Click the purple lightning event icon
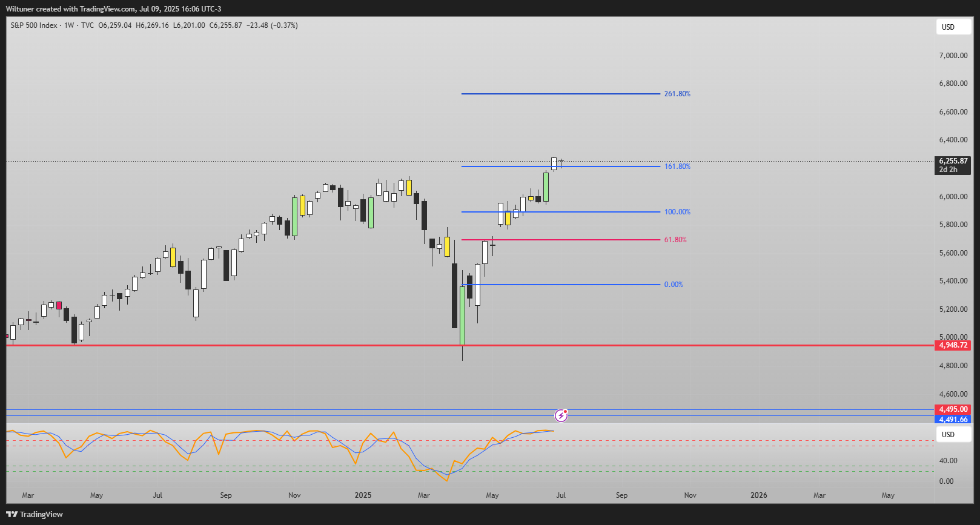Viewport: 980px width, 525px height. 561,415
